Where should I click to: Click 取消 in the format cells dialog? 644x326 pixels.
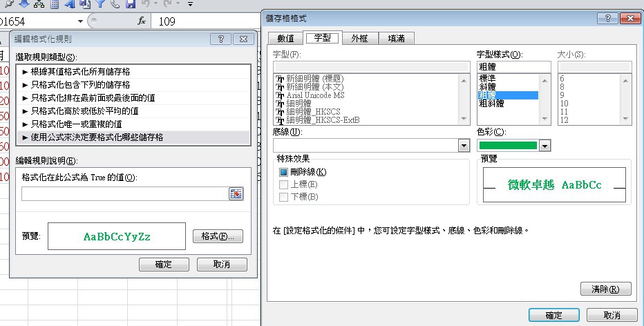click(x=612, y=316)
